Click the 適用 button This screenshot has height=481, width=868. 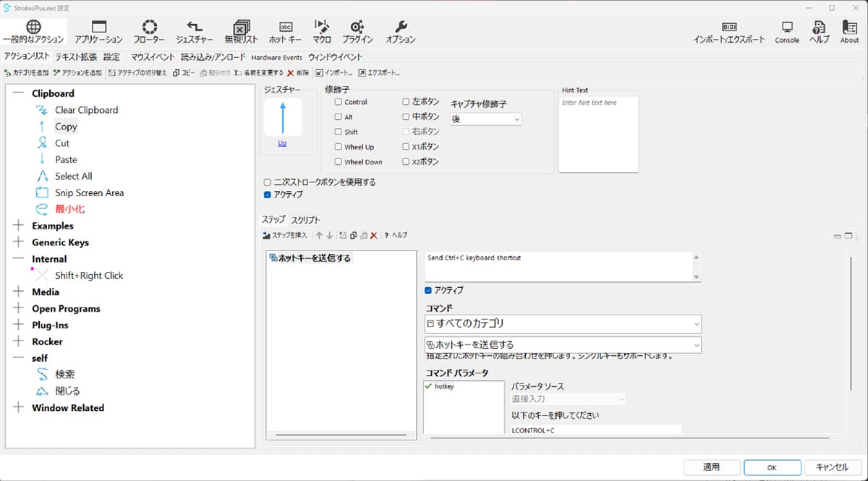tap(711, 467)
